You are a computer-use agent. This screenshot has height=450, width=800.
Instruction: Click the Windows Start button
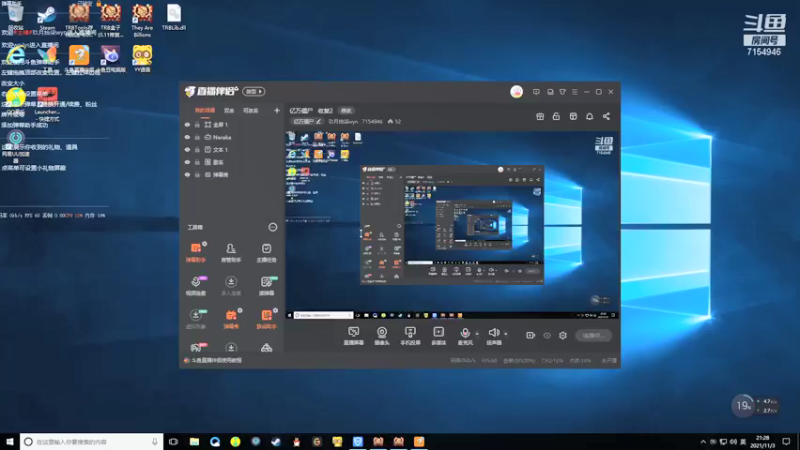(x=10, y=441)
